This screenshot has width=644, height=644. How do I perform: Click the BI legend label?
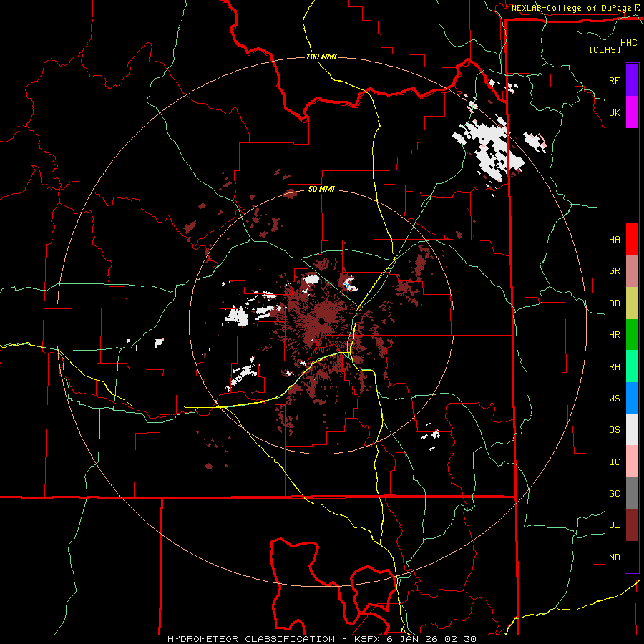coord(614,525)
